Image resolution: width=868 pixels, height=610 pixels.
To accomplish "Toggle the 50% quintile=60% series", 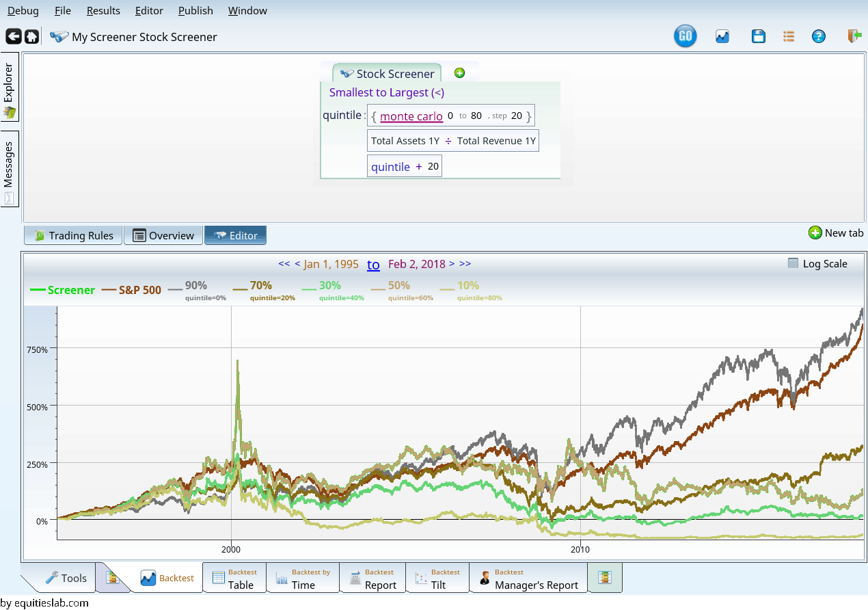I will tap(402, 290).
